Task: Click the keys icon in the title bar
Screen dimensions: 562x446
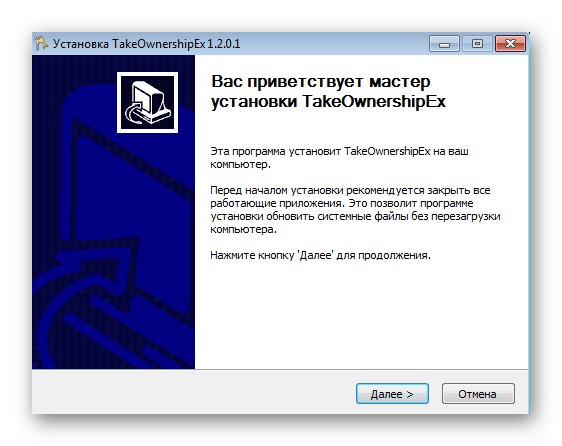Action: click(x=41, y=44)
